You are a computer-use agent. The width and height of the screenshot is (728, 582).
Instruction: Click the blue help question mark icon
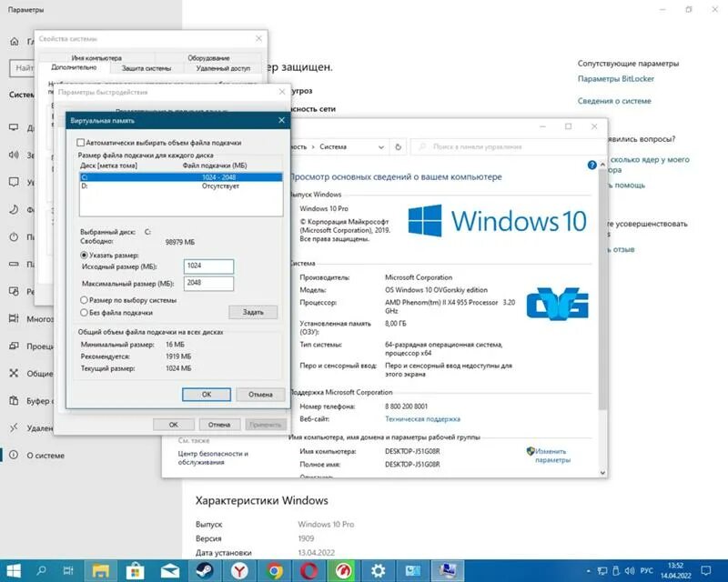pyautogui.click(x=591, y=165)
